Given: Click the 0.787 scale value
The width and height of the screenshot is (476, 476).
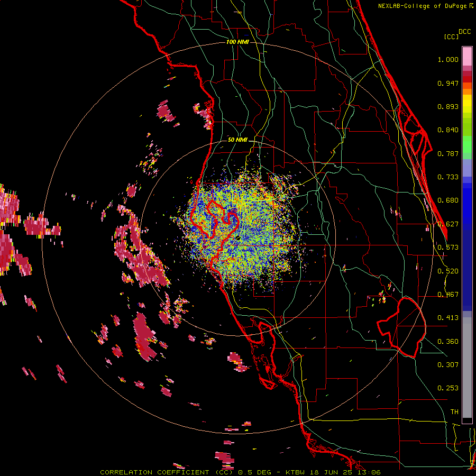Looking at the screenshot, I should [448, 153].
